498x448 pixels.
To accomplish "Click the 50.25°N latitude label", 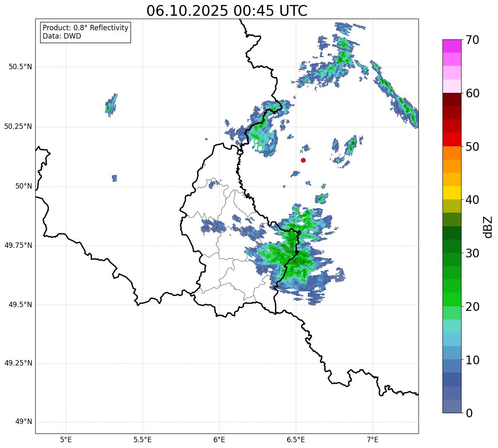I will (18, 126).
